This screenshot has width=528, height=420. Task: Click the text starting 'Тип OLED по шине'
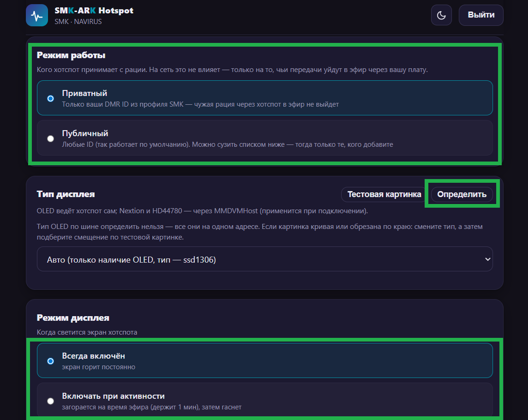point(260,232)
